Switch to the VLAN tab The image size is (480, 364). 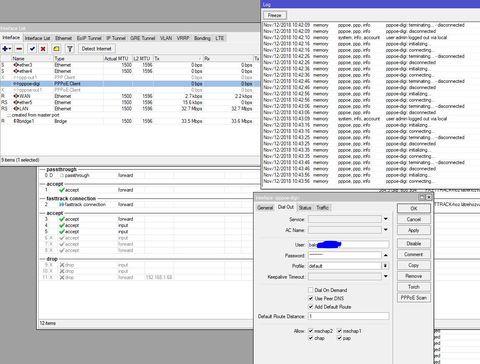pos(166,38)
